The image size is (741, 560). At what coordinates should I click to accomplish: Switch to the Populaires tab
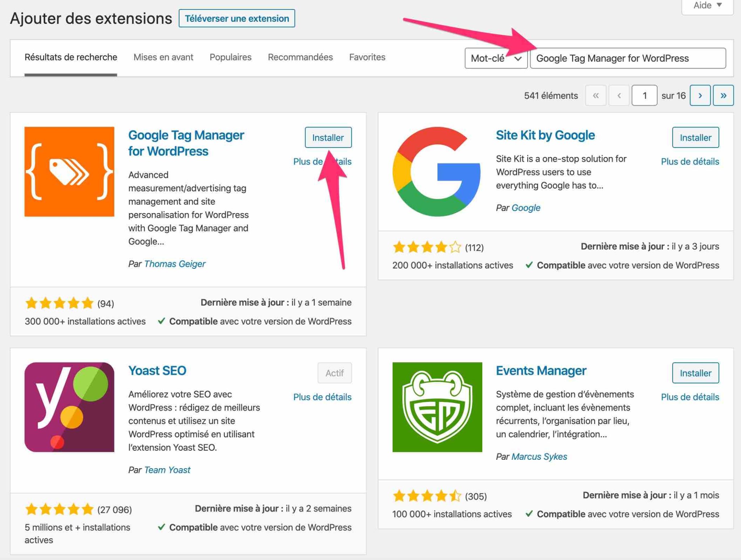pos(230,57)
